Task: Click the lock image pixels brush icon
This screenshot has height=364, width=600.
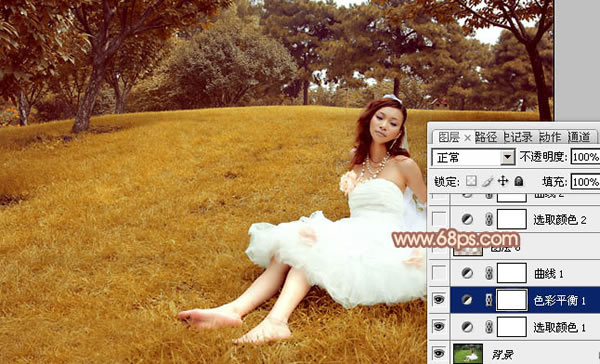Action: [487, 181]
